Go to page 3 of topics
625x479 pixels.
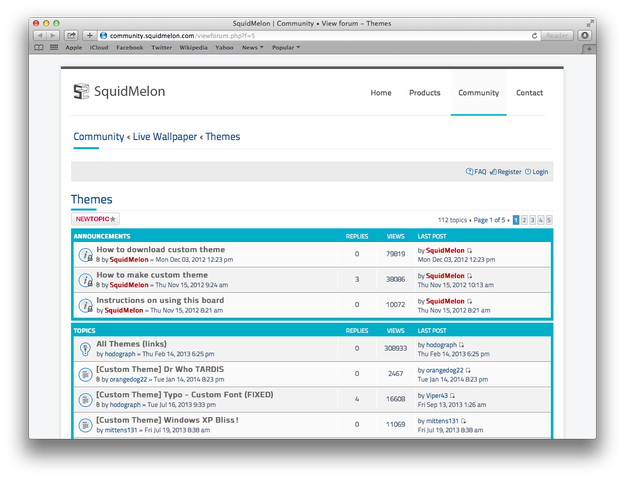click(532, 220)
